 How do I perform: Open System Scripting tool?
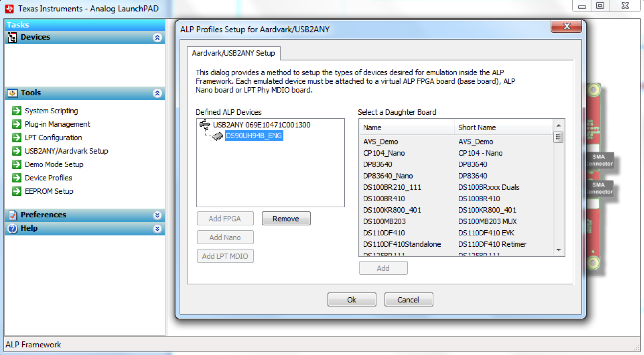pos(51,111)
